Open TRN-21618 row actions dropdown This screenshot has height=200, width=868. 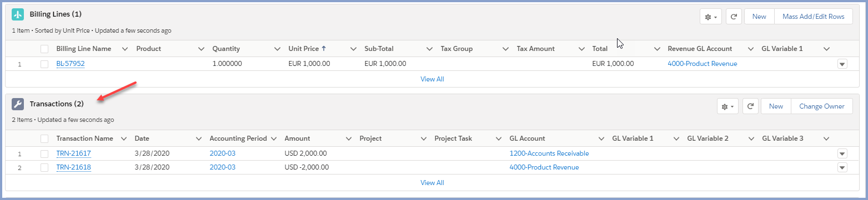coord(842,168)
